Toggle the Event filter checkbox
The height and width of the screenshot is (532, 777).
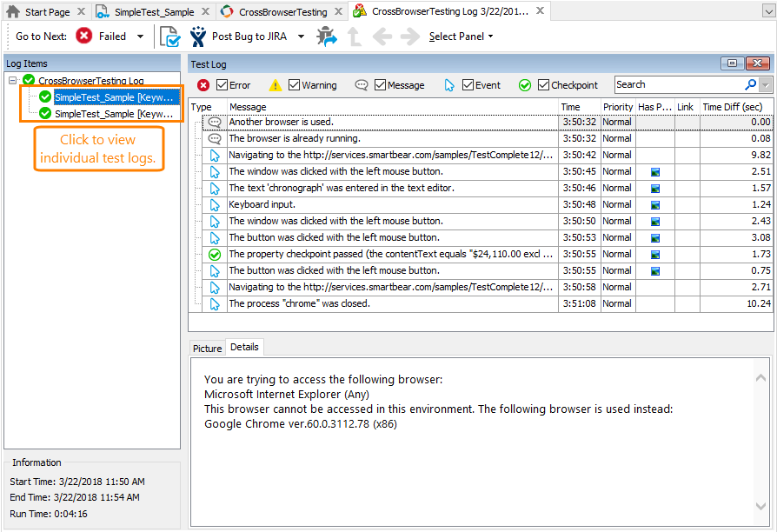coord(468,85)
